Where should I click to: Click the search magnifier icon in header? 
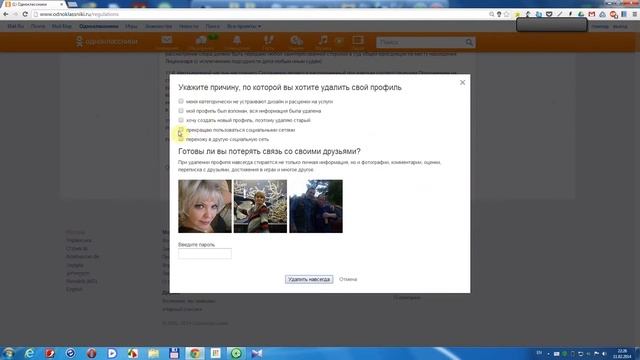pyautogui.click(x=469, y=42)
